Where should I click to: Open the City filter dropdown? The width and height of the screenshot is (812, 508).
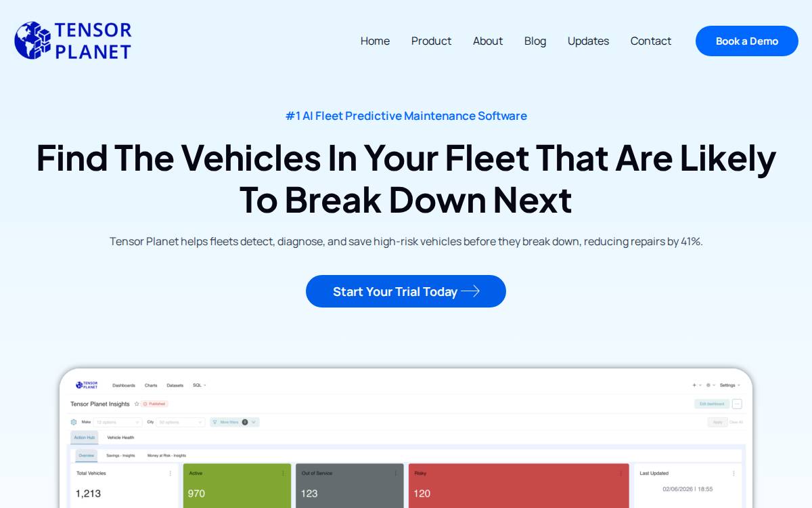(181, 422)
